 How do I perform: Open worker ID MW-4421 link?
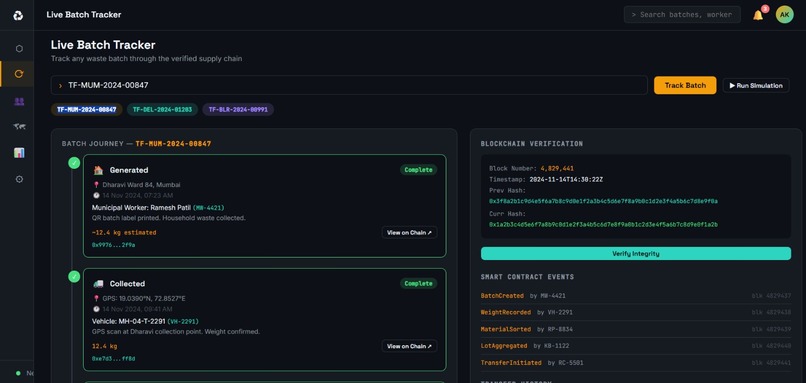coord(208,208)
